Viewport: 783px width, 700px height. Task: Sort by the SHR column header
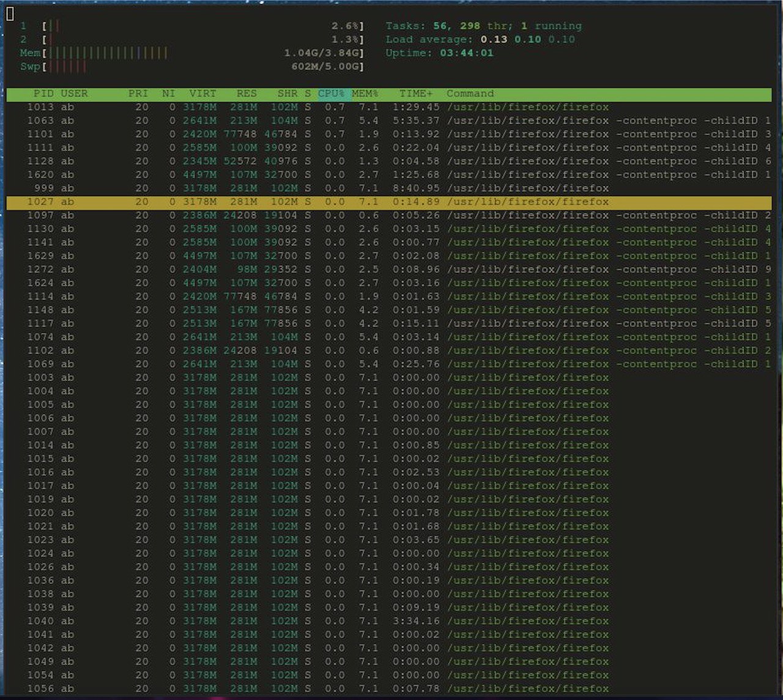(288, 94)
